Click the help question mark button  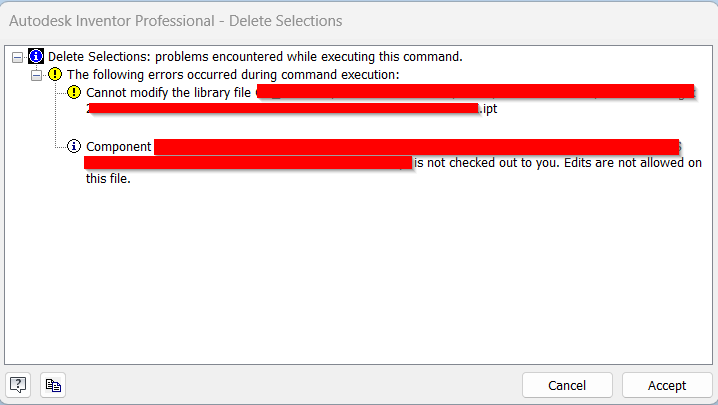coord(19,384)
